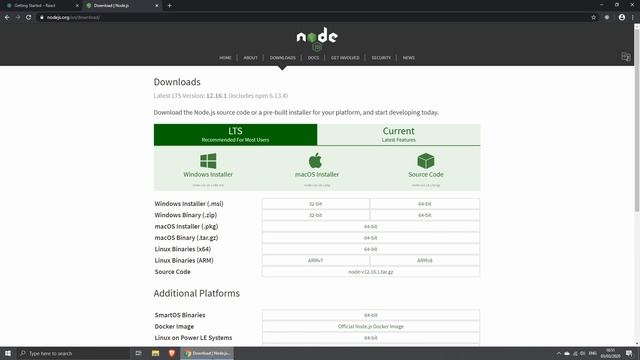Screen dimensions: 640x360
Task: Click the 12.16.1 version text
Action: (216, 96)
